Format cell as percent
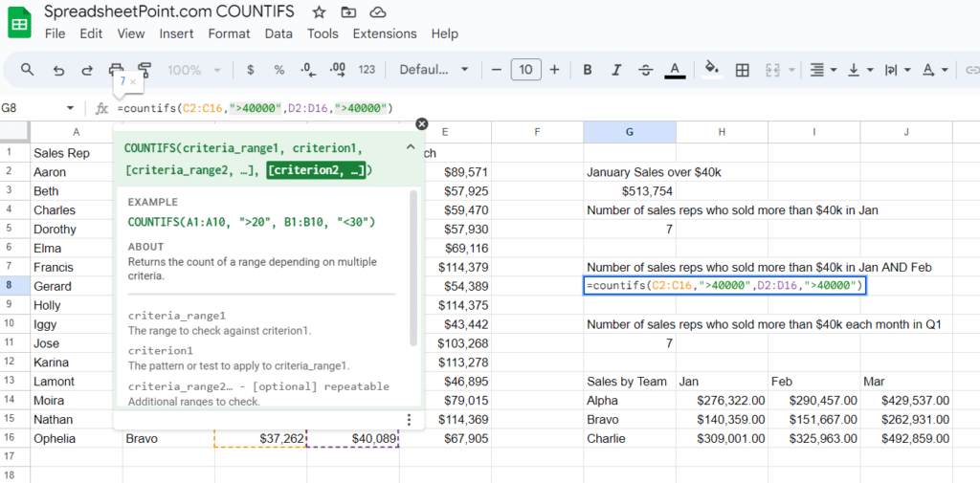 [x=279, y=70]
